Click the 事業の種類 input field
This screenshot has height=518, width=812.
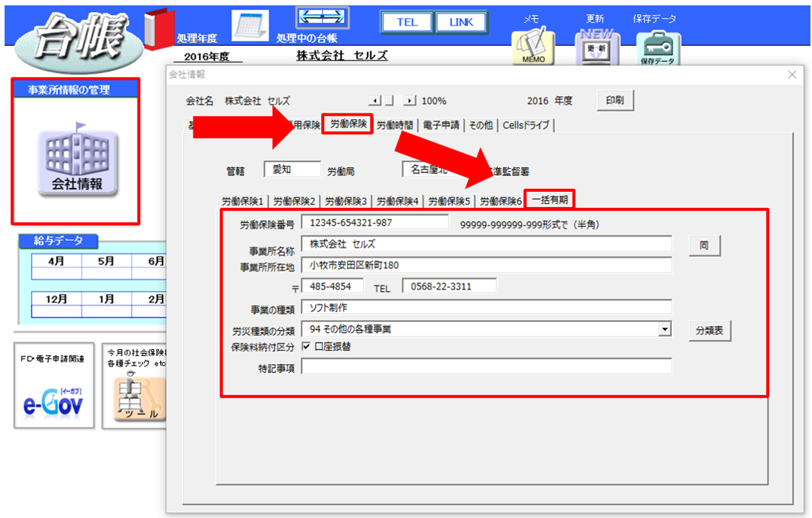[487, 308]
